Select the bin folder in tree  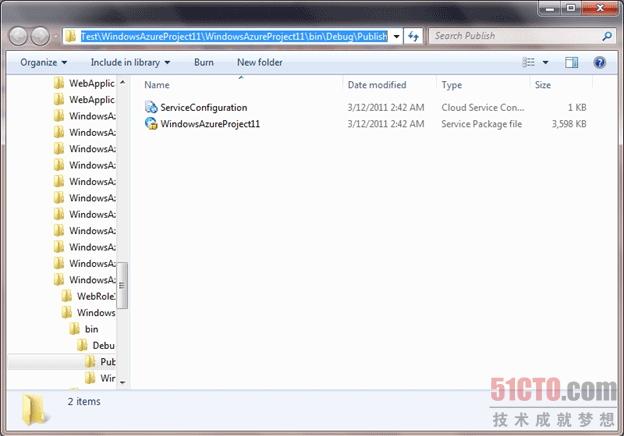(92, 329)
